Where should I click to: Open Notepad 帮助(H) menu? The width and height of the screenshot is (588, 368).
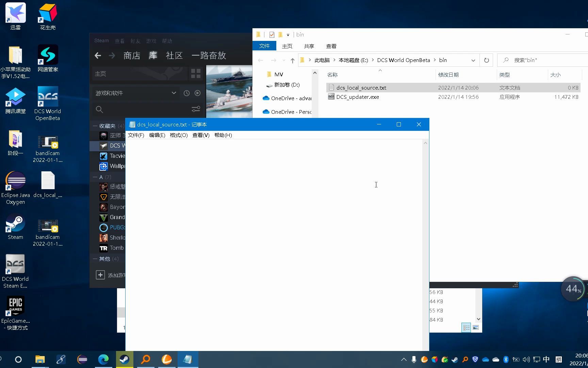(223, 135)
